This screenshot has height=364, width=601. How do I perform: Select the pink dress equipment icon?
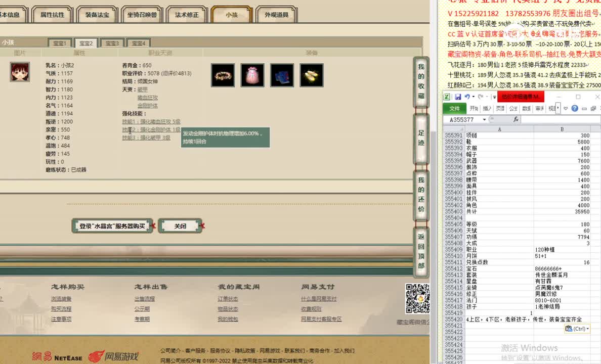(x=252, y=75)
